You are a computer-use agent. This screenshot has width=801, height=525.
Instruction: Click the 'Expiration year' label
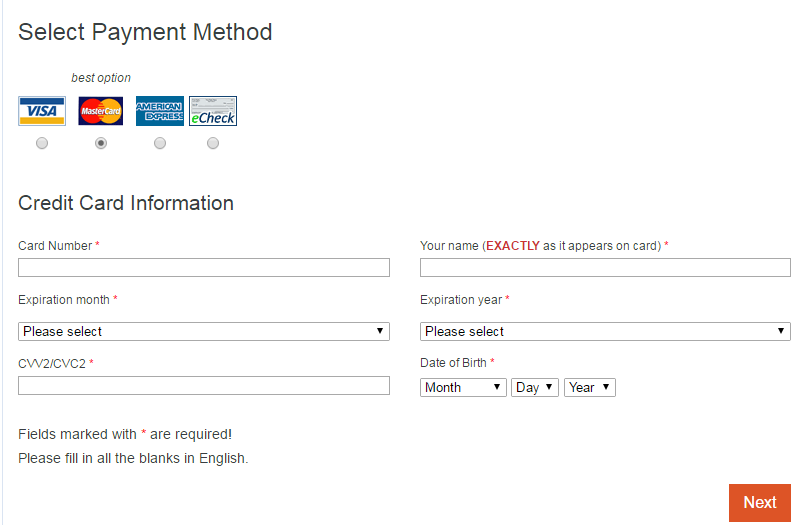(461, 300)
